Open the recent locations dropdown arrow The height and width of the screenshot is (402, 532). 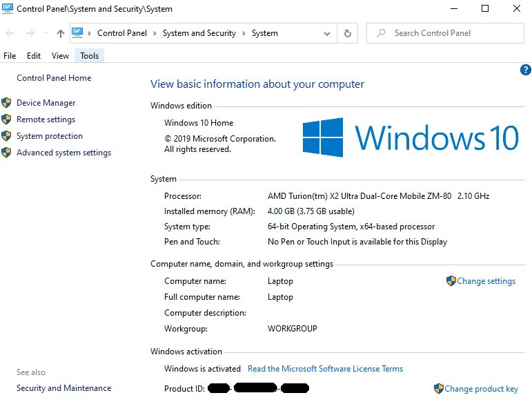click(46, 33)
